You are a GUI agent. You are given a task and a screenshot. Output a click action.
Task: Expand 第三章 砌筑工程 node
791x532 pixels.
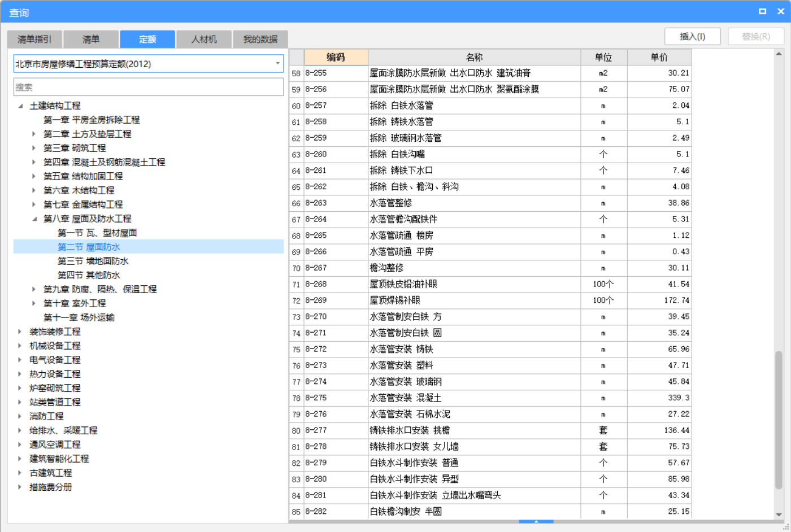pos(34,148)
